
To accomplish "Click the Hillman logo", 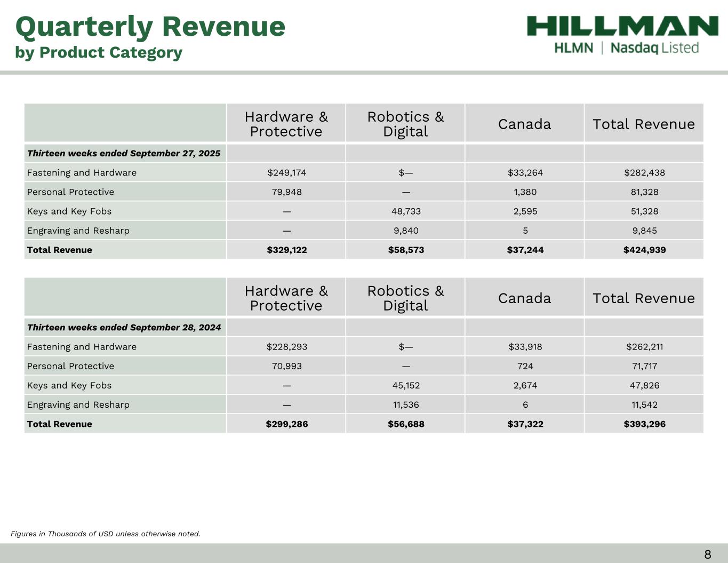I will click(622, 26).
